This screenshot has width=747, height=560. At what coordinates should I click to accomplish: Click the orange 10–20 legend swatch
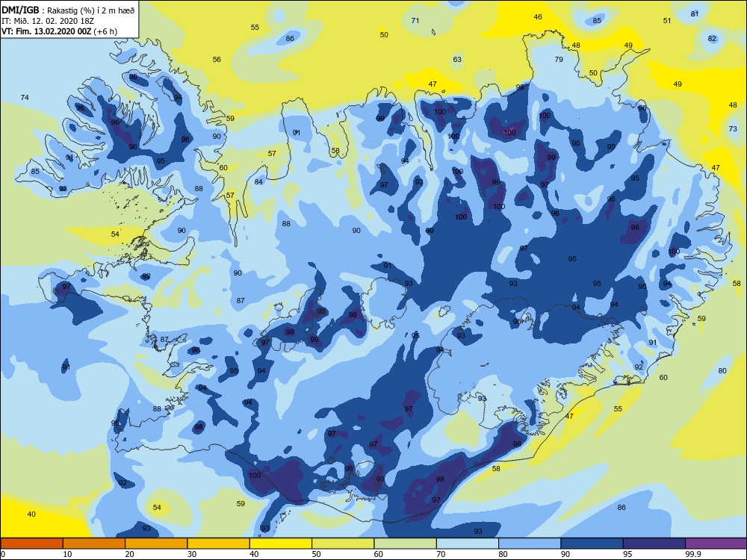(94, 544)
